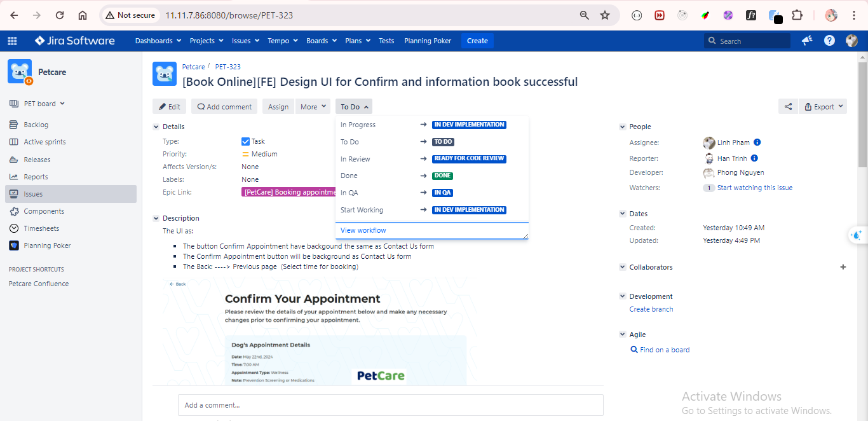Viewport: 868px width, 421px height.
Task: Collapse the Description section
Action: coord(156,218)
